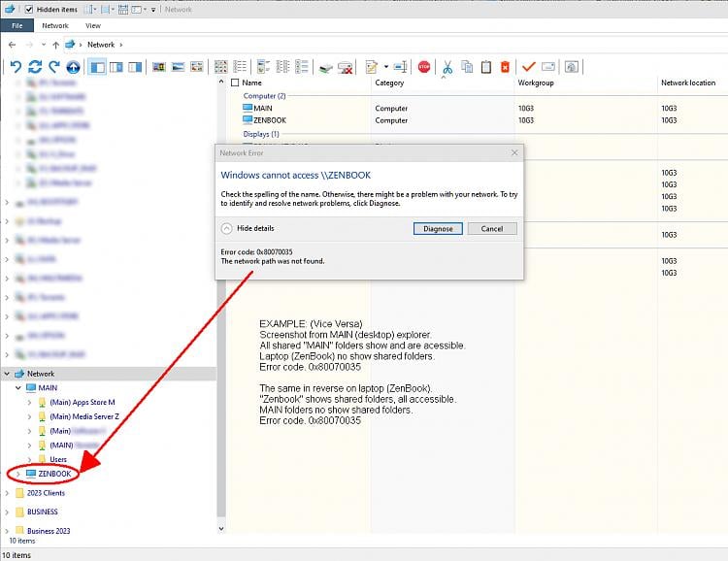Click the orange checkmark toolbar icon
This screenshot has width=728, height=561.
(x=529, y=67)
